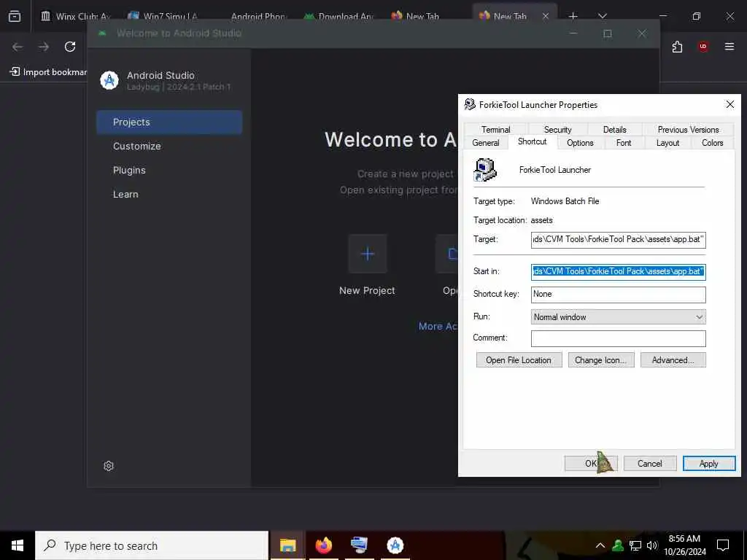Confirm with the OK button
747x560 pixels.
coord(591,463)
